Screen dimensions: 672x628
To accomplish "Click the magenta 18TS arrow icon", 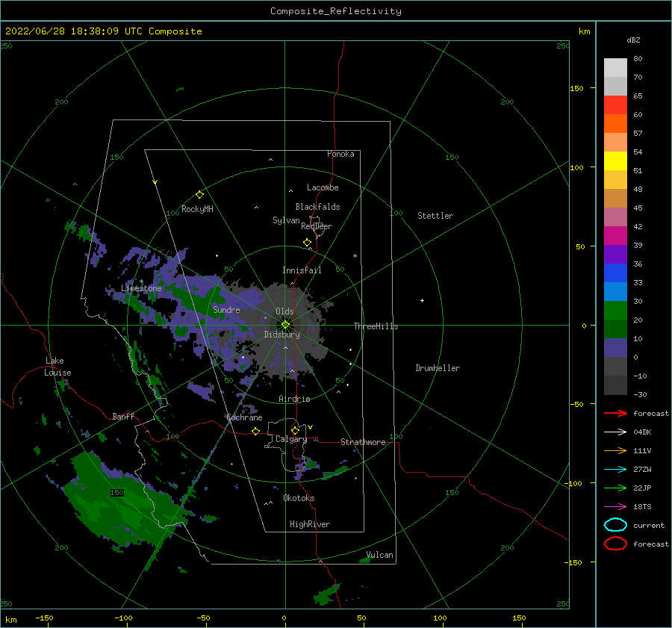I will point(615,507).
